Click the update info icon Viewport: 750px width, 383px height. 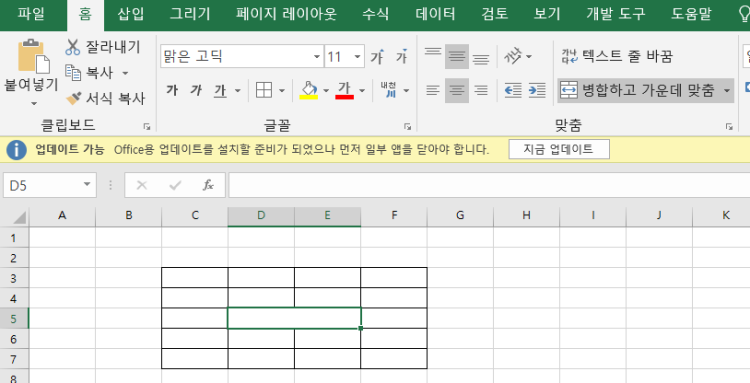pos(16,150)
